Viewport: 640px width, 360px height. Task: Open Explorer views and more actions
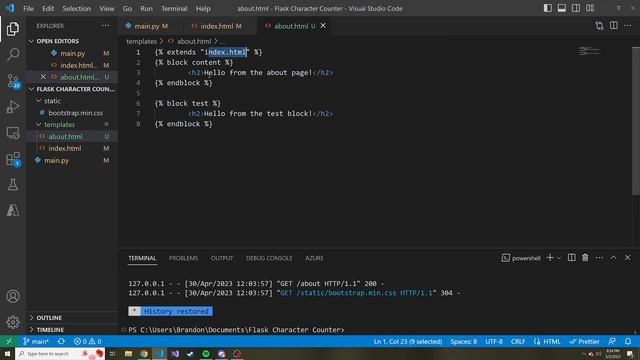point(105,26)
